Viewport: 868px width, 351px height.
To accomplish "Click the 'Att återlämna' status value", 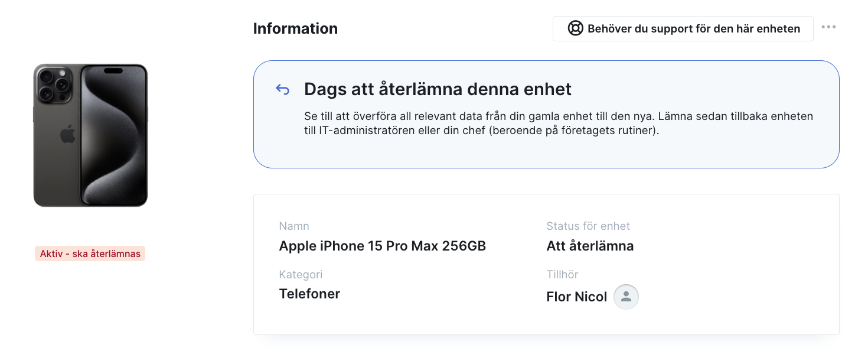I will [590, 246].
